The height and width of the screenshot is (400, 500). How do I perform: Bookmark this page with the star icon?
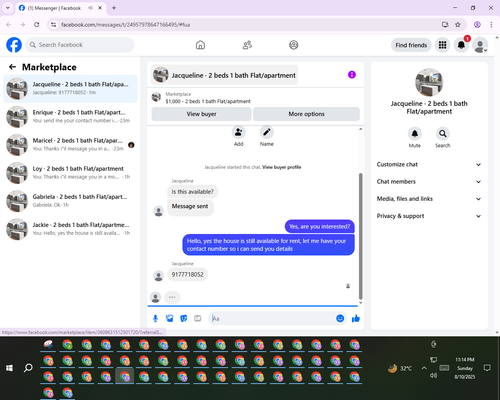[458, 25]
